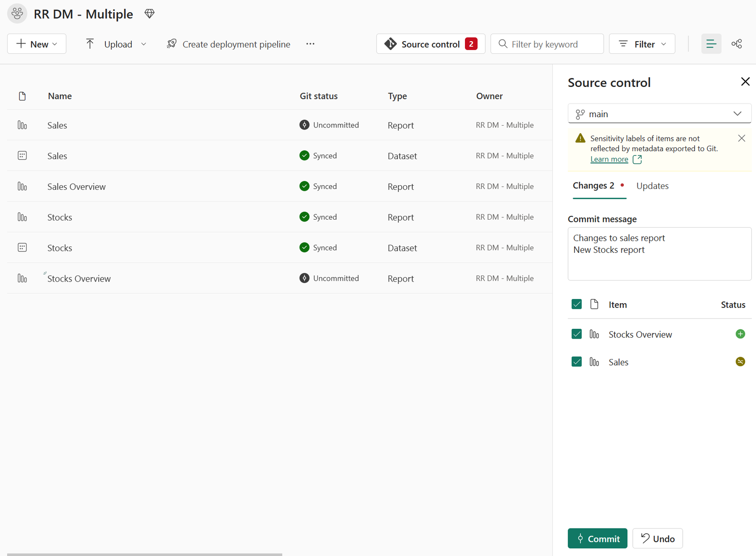Click the Filter by keyword field
The image size is (756, 556).
tap(547, 44)
